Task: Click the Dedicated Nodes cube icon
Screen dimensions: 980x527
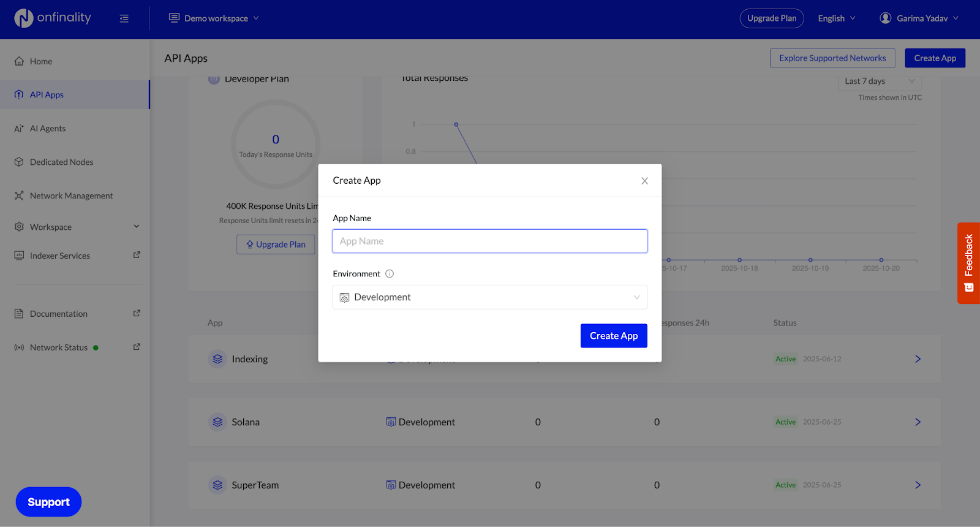Action: pos(19,162)
